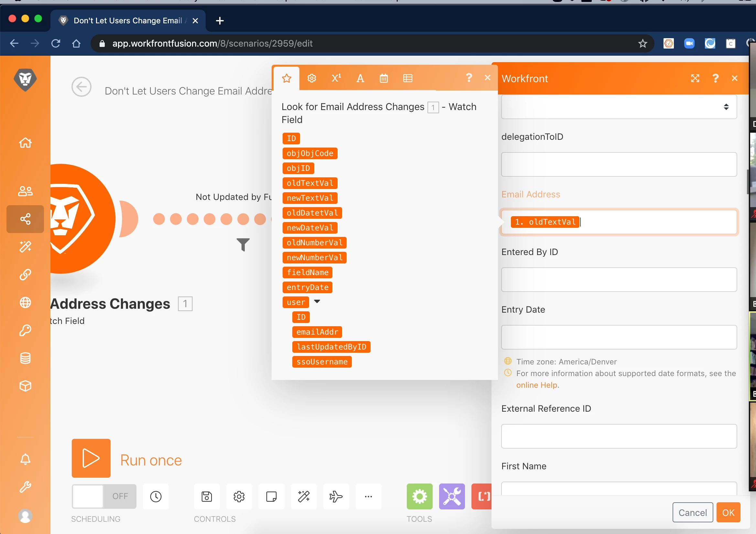Open the Notifications bell in the sidebar

click(x=25, y=459)
